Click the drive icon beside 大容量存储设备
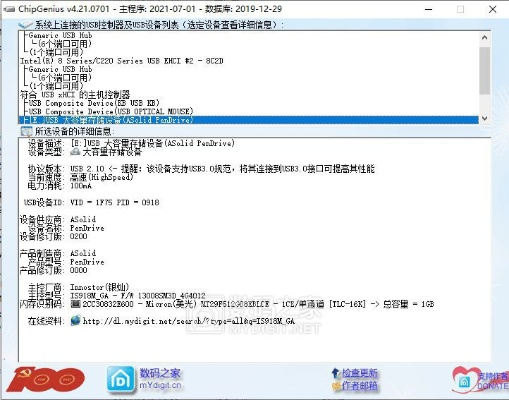 pyautogui.click(x=75, y=152)
